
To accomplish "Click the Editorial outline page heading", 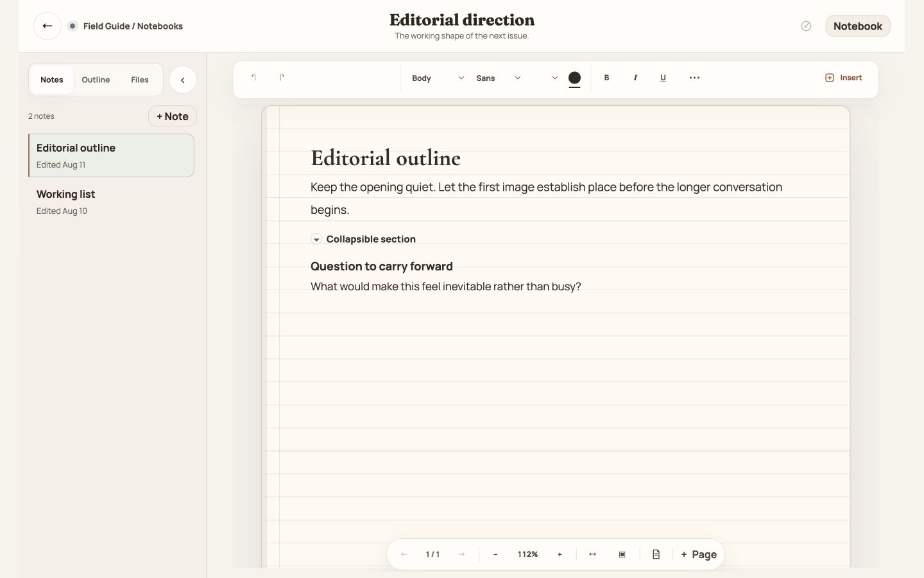I will [x=386, y=158].
